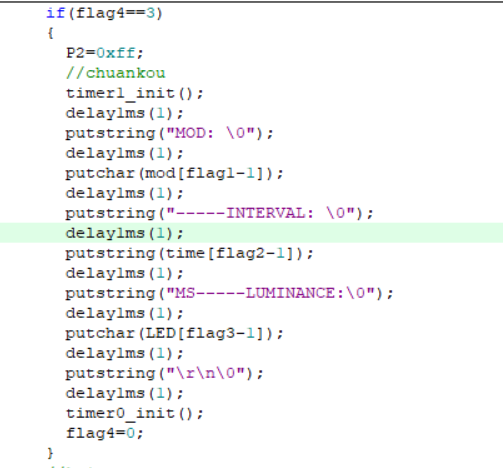Click the if(flag4==3) condition line
Viewport: 503px width, 468px height.
tap(104, 14)
